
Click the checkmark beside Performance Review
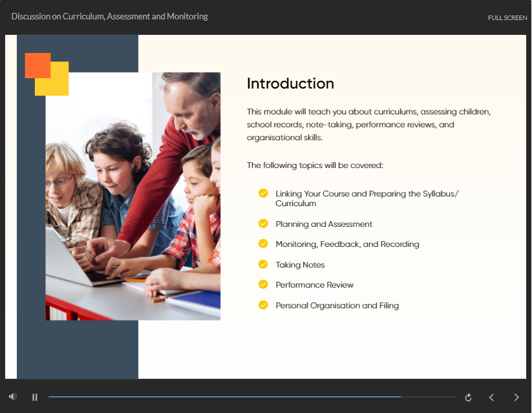click(x=263, y=284)
